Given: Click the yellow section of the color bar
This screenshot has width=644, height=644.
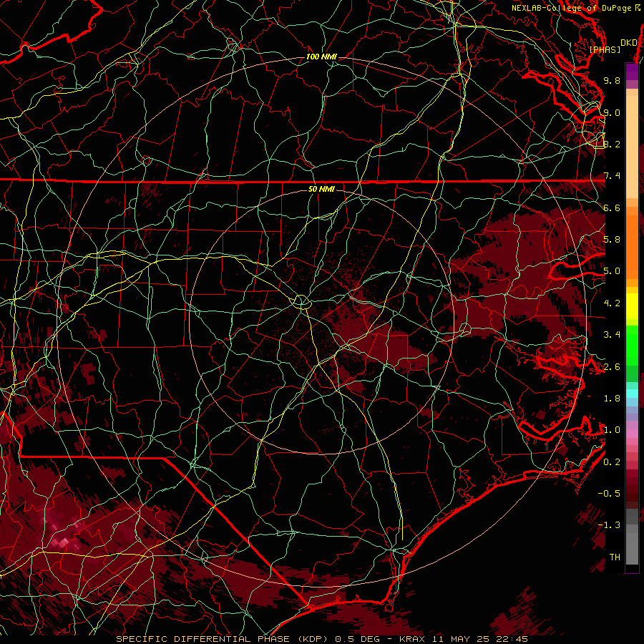Looking at the screenshot, I should 632,306.
